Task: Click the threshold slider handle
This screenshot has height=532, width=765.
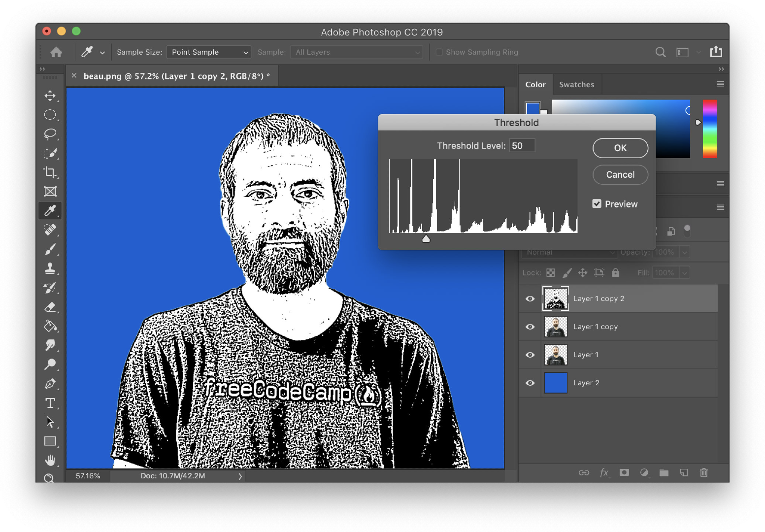Action: pos(426,239)
